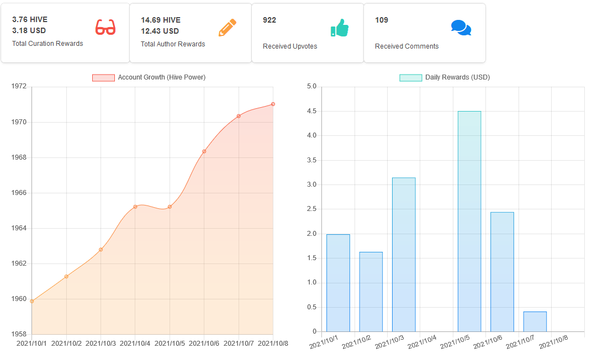The width and height of the screenshot is (592, 364).
Task: Click the Daily Rewards (USD) legend label
Action: tap(458, 77)
